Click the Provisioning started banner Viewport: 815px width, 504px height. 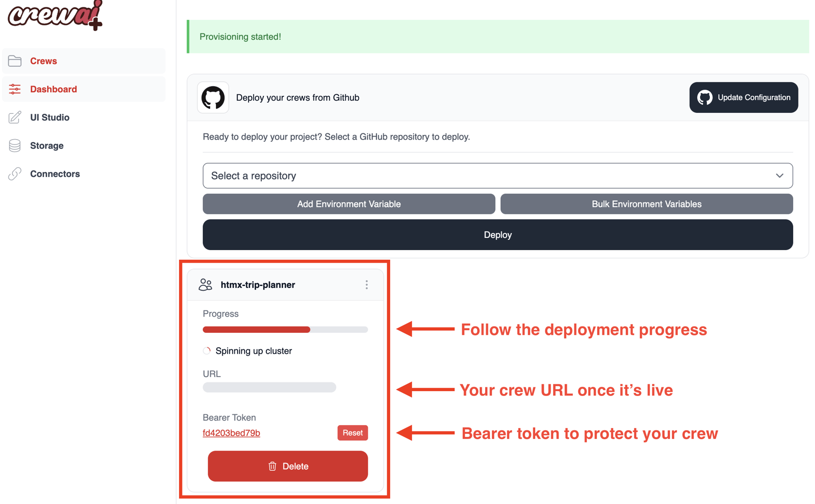pyautogui.click(x=497, y=36)
